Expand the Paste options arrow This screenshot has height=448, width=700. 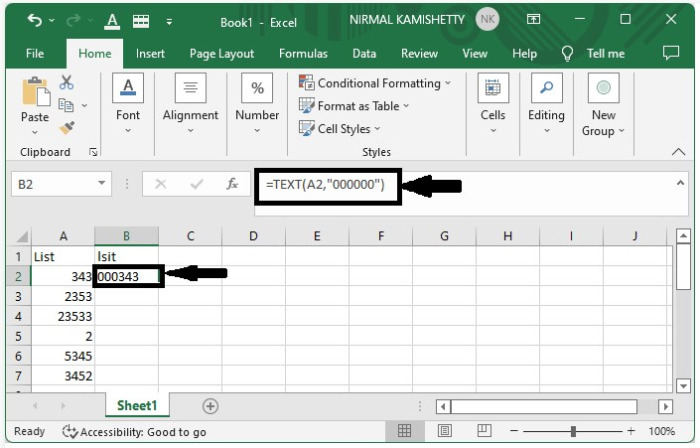point(35,132)
